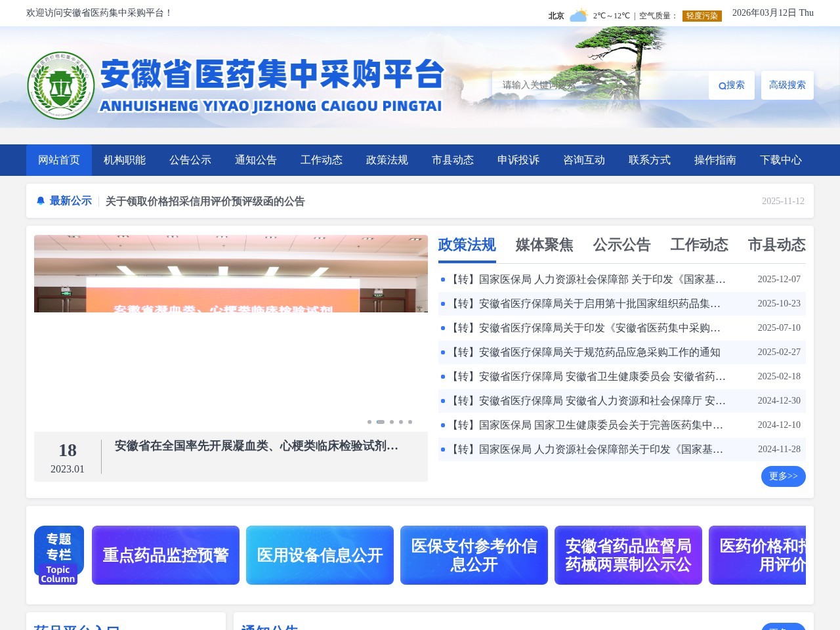Click the weather cloud icon for 北京
Viewport: 840px width, 630px height.
pos(577,13)
